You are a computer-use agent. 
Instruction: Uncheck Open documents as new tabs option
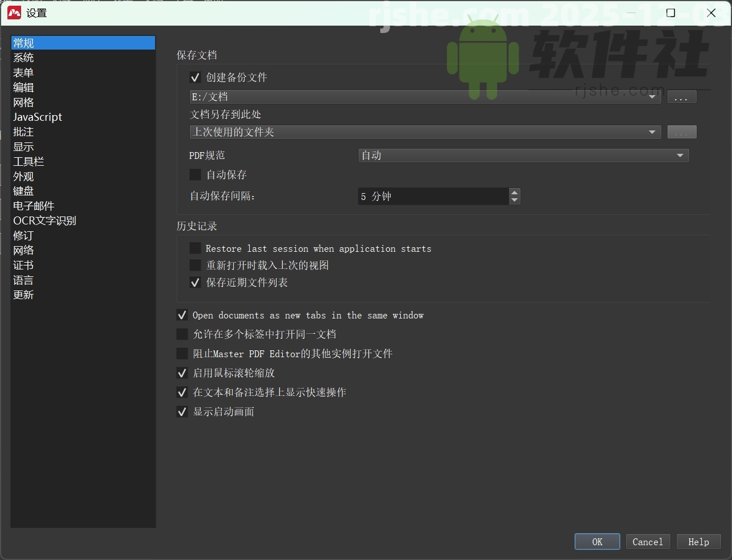[182, 315]
